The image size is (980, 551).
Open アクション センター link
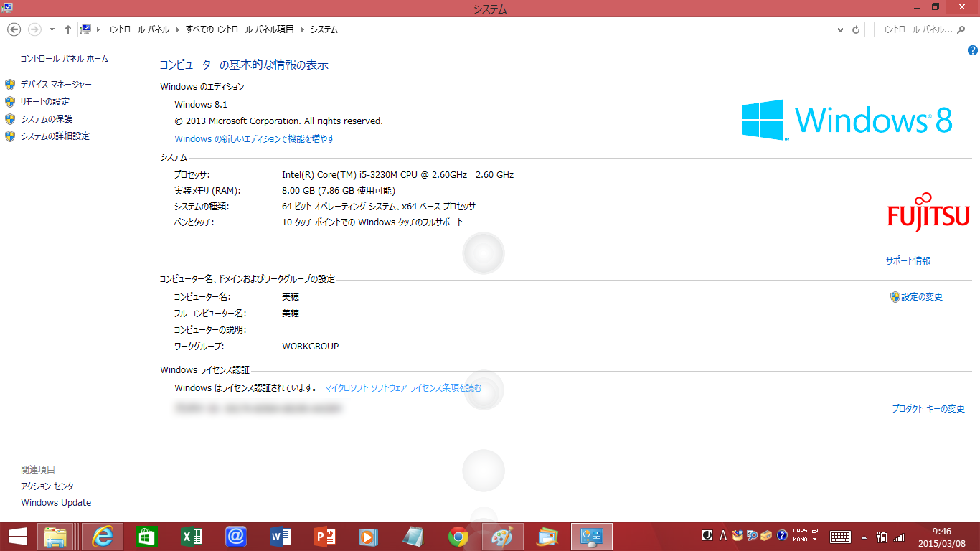[x=50, y=486]
